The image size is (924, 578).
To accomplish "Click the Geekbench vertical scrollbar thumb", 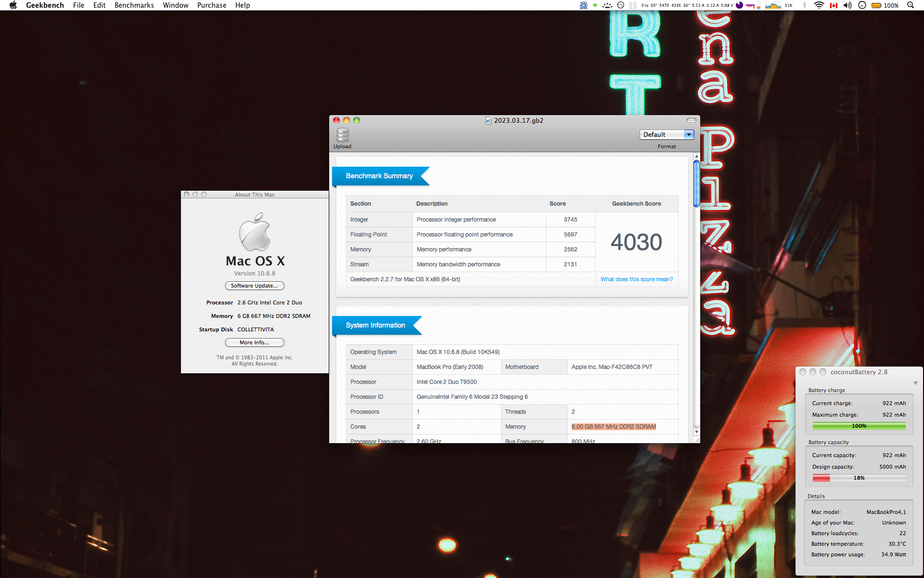I will (x=696, y=183).
